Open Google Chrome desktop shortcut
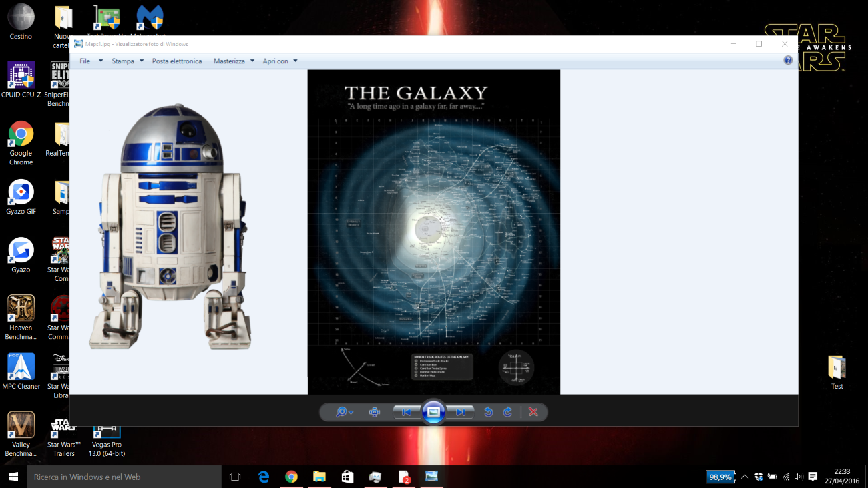 coord(21,144)
